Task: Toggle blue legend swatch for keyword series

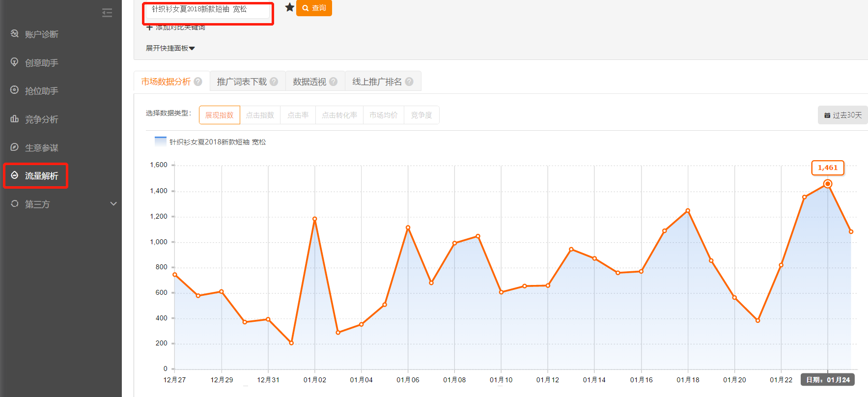Action: pyautogui.click(x=160, y=142)
